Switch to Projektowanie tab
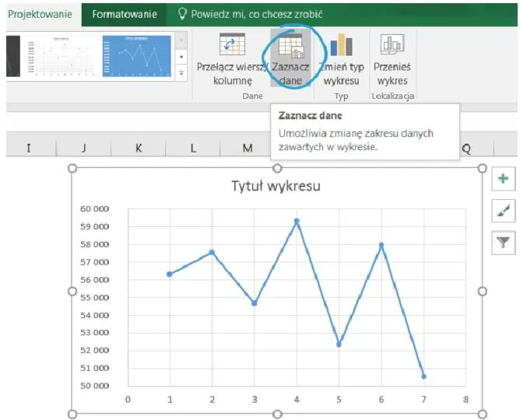520x420 pixels. click(x=40, y=14)
